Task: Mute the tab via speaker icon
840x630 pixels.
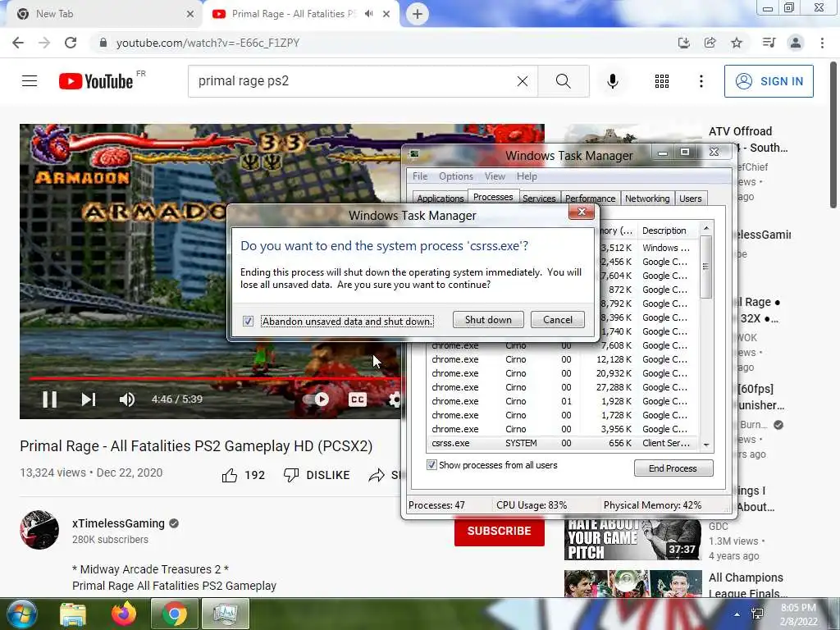Action: [x=368, y=14]
